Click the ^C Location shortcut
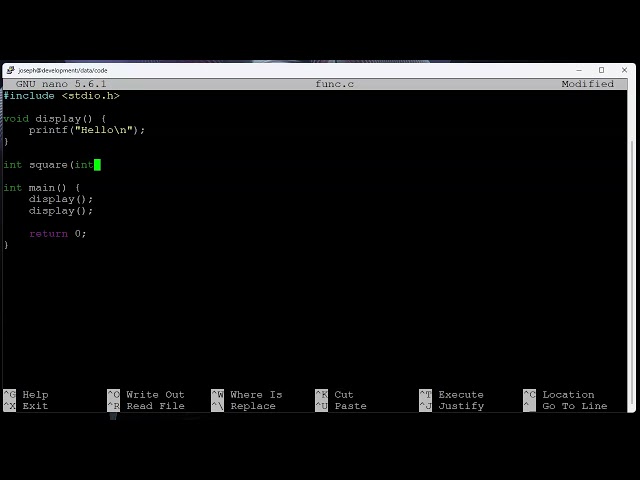The width and height of the screenshot is (640, 480). click(559, 395)
